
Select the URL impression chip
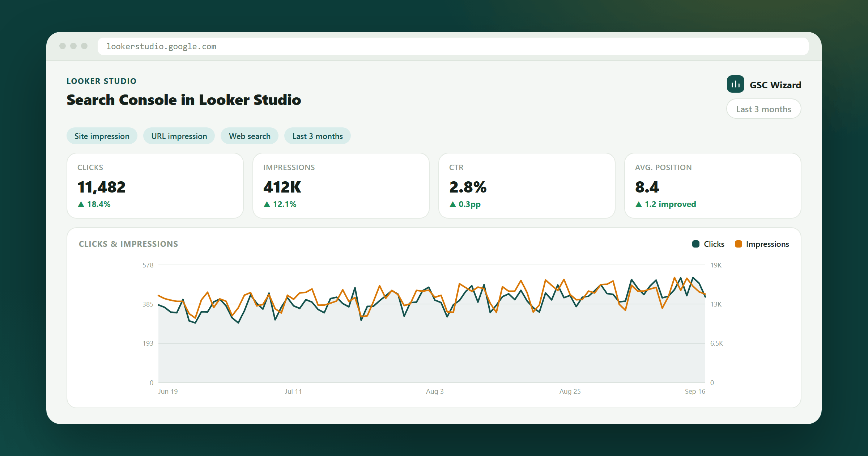tap(179, 136)
